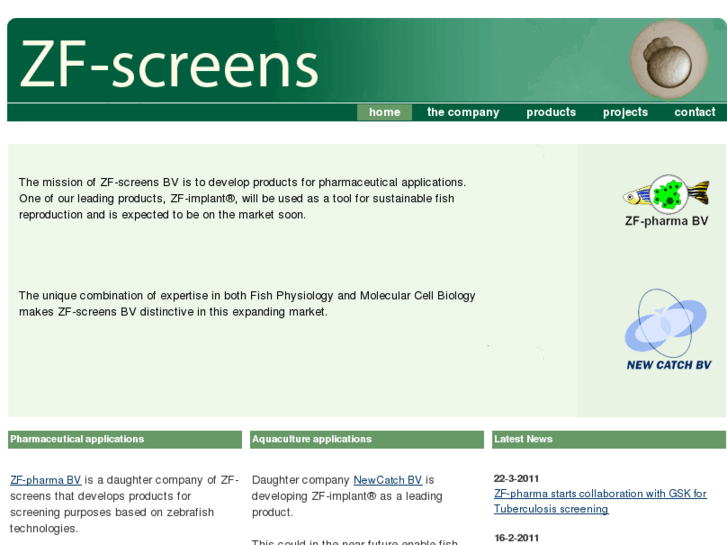The image size is (727, 545).
Task: Go to the contact page
Action: pos(695,112)
